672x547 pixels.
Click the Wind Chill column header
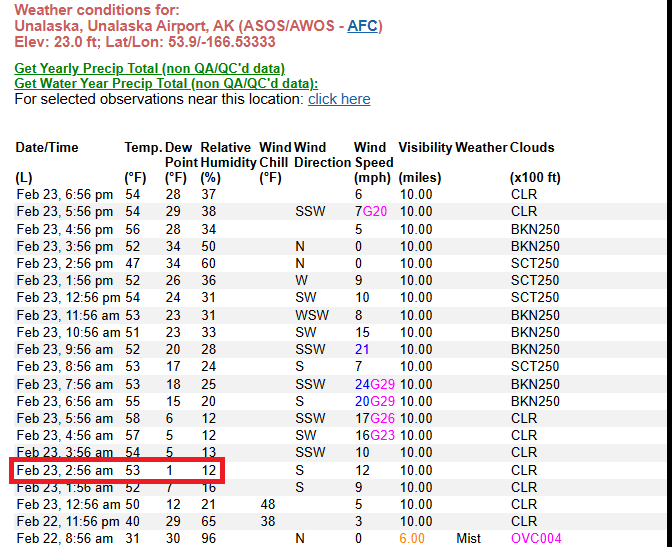(275, 154)
